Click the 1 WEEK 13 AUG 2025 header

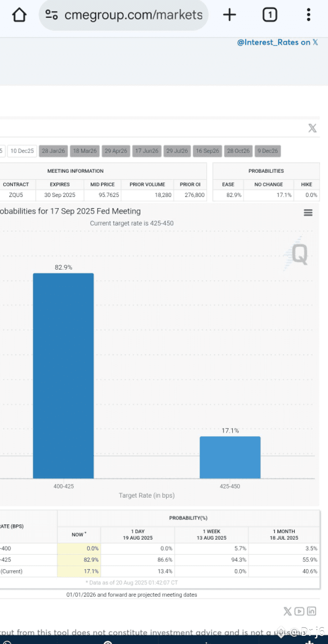[x=211, y=535]
